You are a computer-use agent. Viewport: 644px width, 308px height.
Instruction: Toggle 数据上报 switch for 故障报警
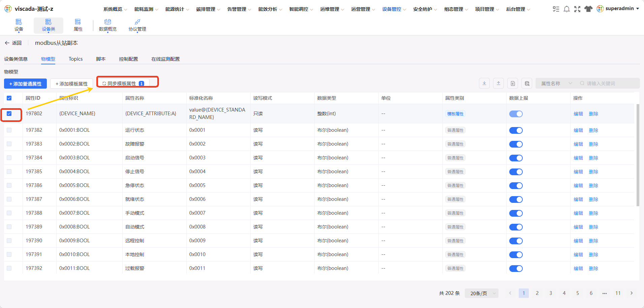point(516,144)
